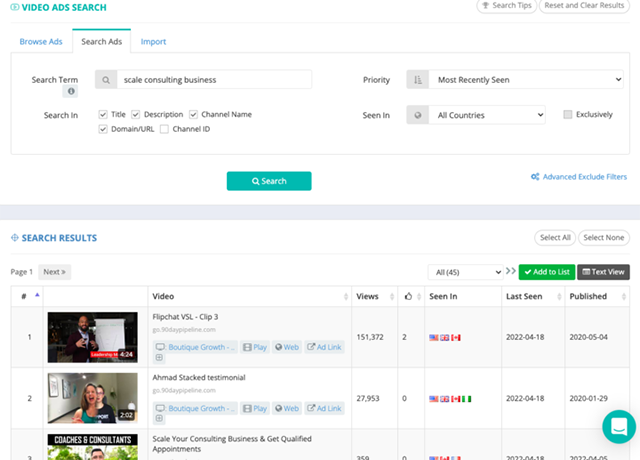Image resolution: width=640 pixels, height=460 pixels.
Task: Click the sort arrow in the # column
Action: click(37, 295)
